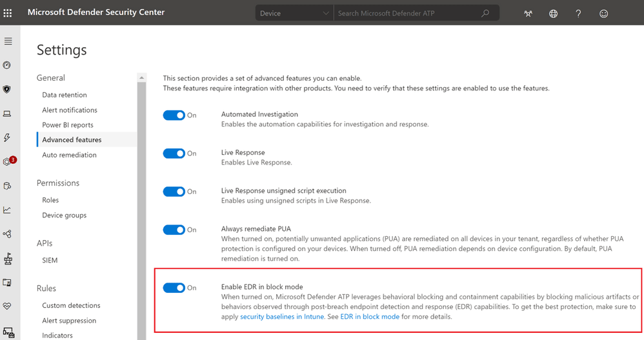Toggle Automated Investigation switch
Viewport: 644px width, 340px height.
[x=174, y=115]
